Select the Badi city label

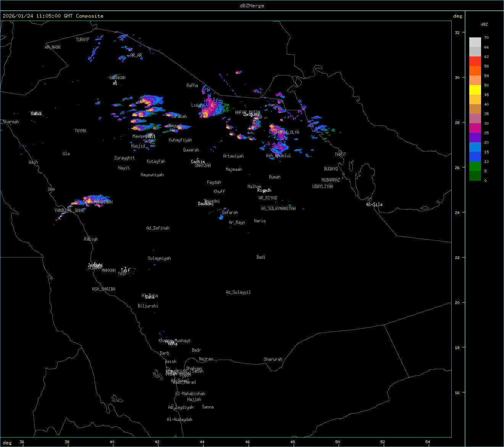click(x=261, y=257)
